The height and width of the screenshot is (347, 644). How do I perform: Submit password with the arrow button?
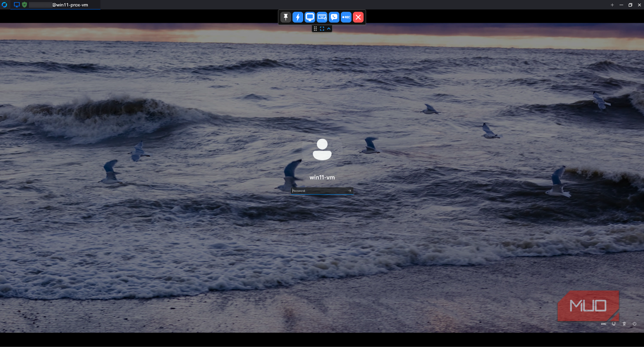[x=350, y=191]
